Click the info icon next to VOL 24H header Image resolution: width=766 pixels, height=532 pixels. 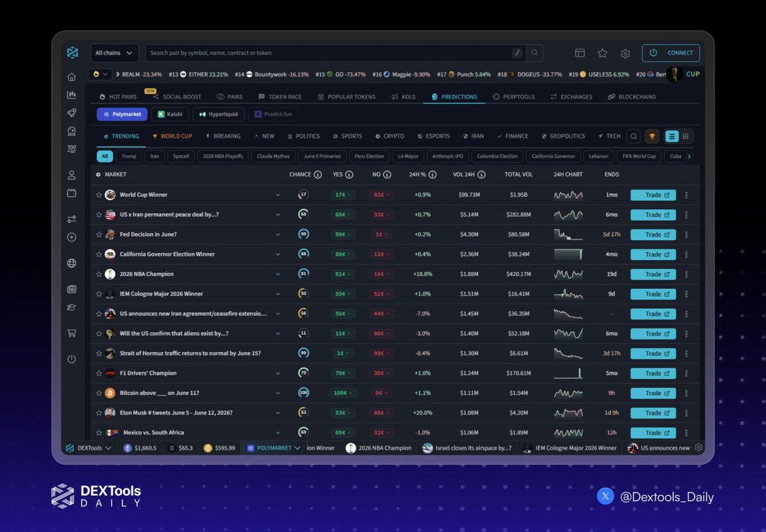481,174
